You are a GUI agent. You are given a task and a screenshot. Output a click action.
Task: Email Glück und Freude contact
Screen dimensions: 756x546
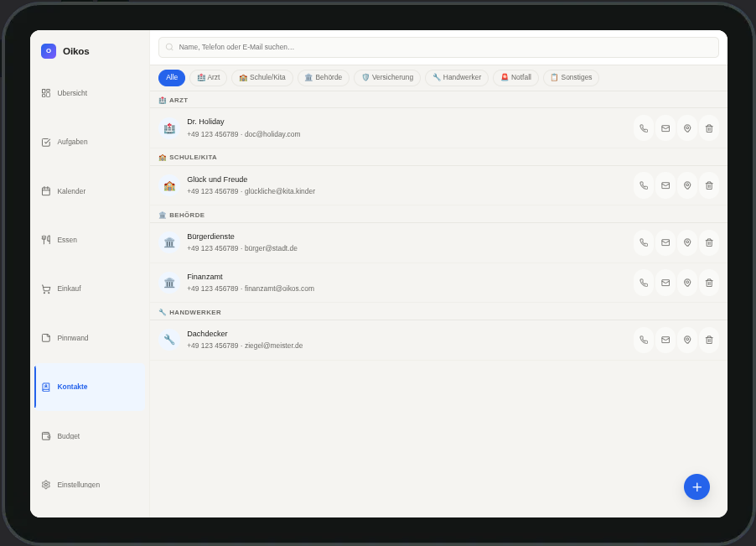click(x=665, y=185)
